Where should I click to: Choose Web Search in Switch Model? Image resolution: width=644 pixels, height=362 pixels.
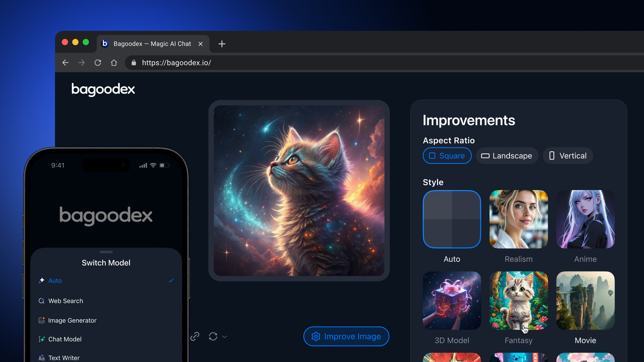(x=66, y=301)
